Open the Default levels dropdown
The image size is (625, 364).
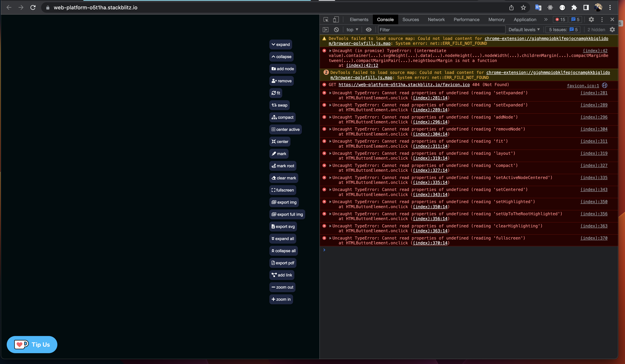click(x=524, y=29)
